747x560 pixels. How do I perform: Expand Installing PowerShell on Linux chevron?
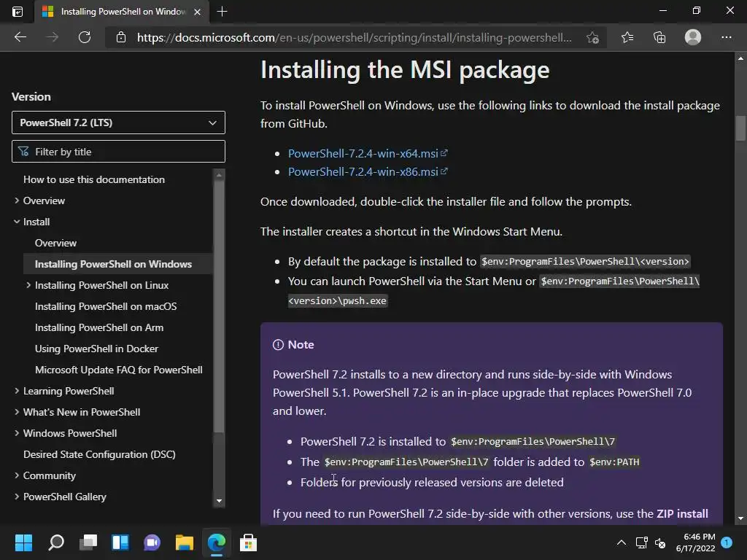tap(28, 285)
